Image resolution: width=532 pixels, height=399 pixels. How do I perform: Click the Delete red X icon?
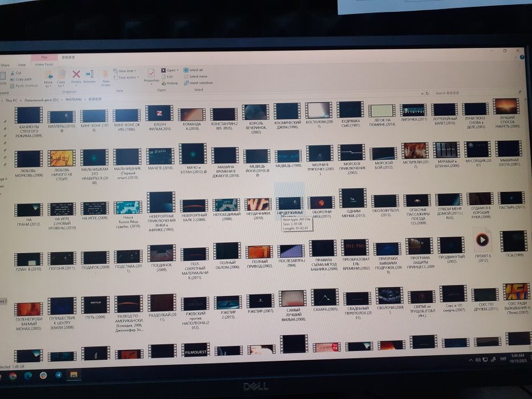pyautogui.click(x=76, y=74)
